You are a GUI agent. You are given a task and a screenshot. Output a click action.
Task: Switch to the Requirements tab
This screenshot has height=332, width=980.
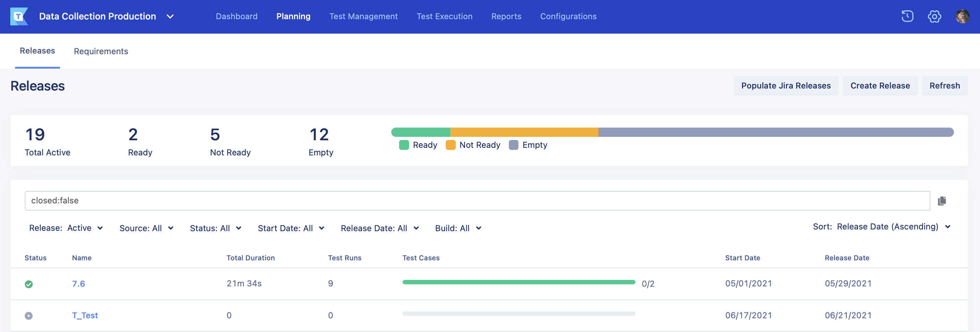(101, 51)
